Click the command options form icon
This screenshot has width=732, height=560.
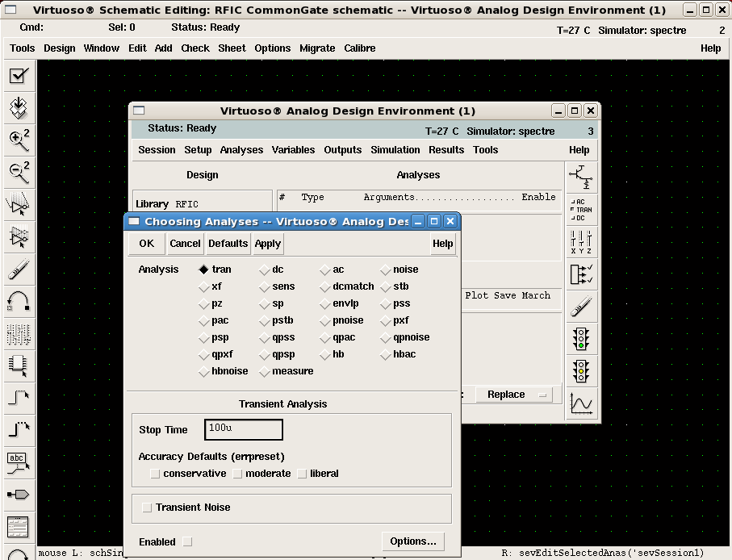19,528
